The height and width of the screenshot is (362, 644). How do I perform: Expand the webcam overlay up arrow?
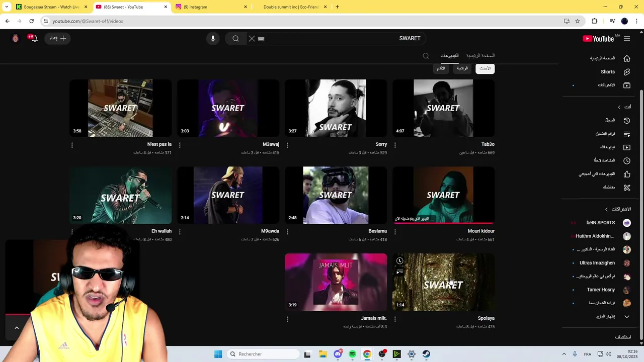[x=17, y=328]
